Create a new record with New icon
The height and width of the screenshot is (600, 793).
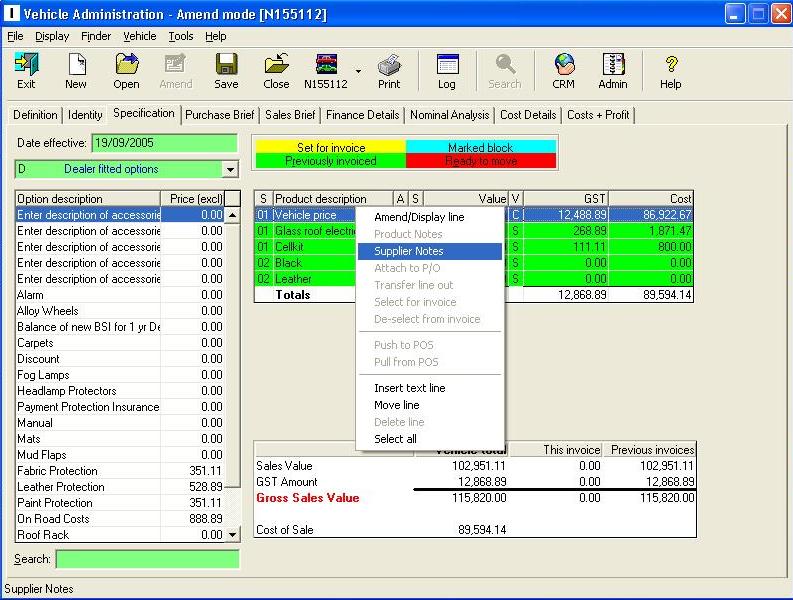[x=76, y=70]
